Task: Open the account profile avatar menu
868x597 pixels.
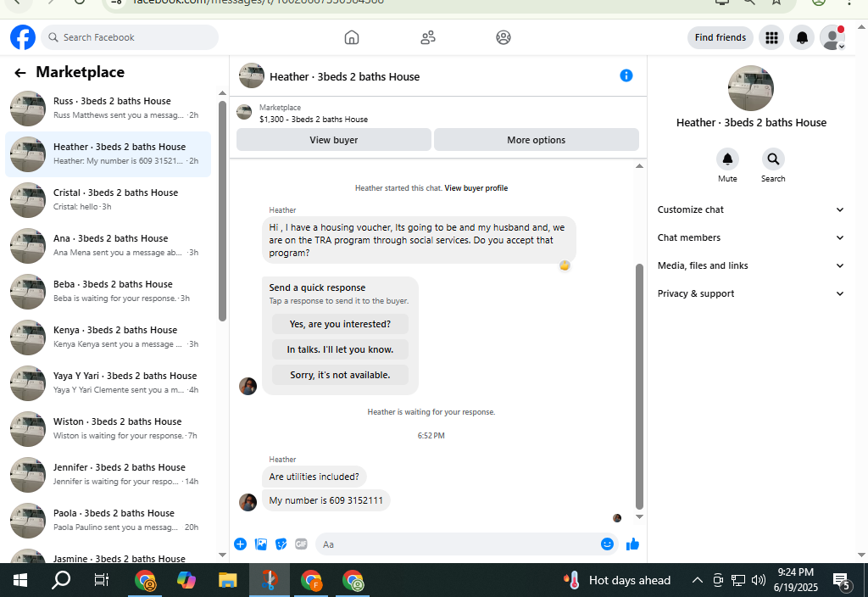Action: pyautogui.click(x=832, y=37)
